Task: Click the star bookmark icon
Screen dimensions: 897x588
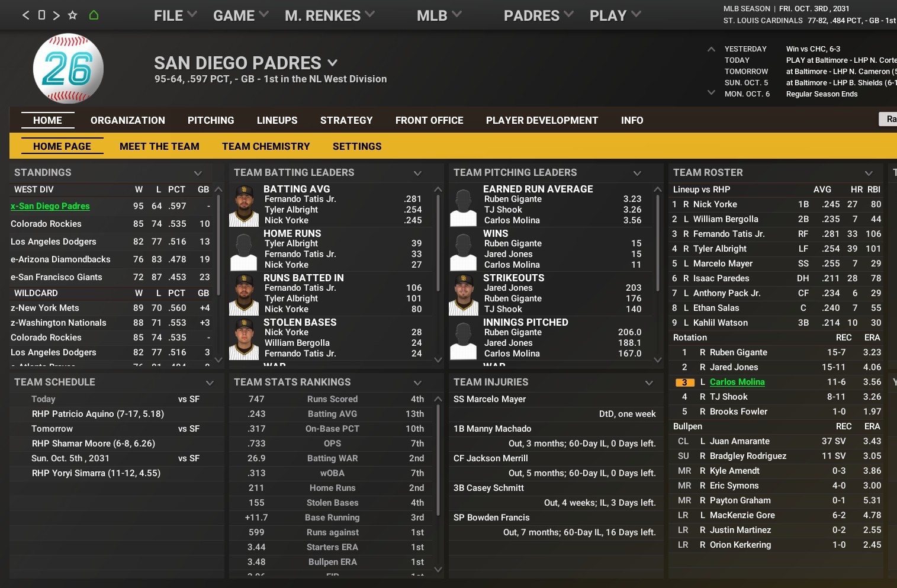Action: (x=72, y=15)
